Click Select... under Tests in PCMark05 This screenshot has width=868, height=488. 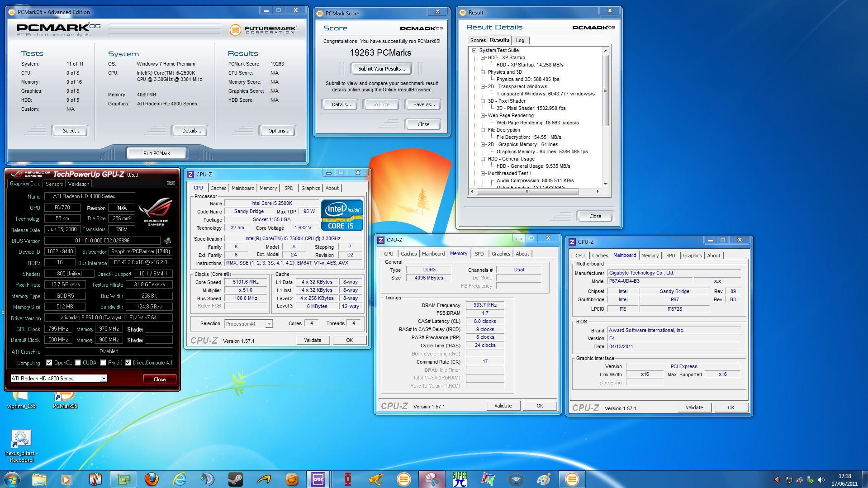[71, 131]
